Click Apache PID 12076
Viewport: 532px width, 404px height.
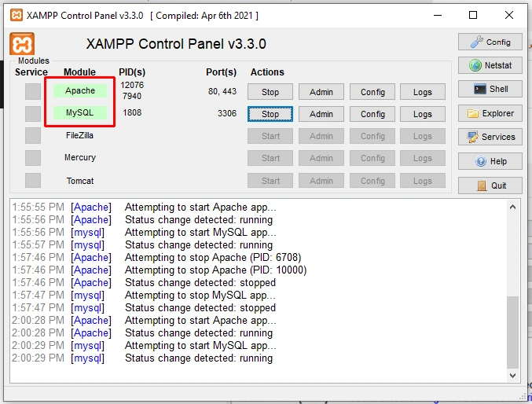(x=132, y=85)
